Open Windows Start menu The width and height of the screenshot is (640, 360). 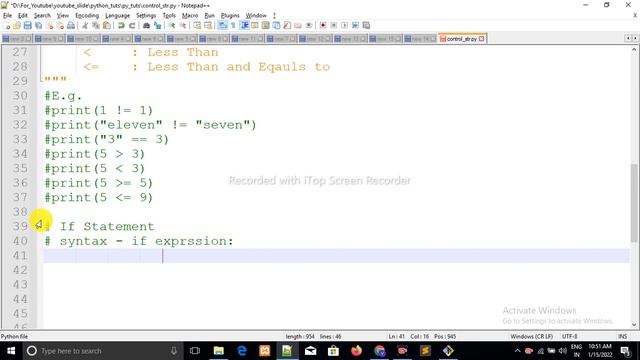click(x=11, y=351)
